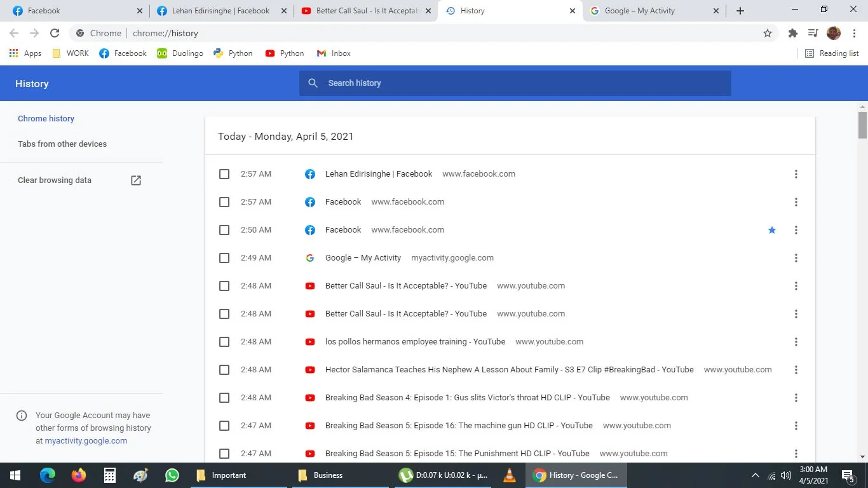Open the Important folder taskbar window
The image size is (868, 488).
(x=238, y=475)
